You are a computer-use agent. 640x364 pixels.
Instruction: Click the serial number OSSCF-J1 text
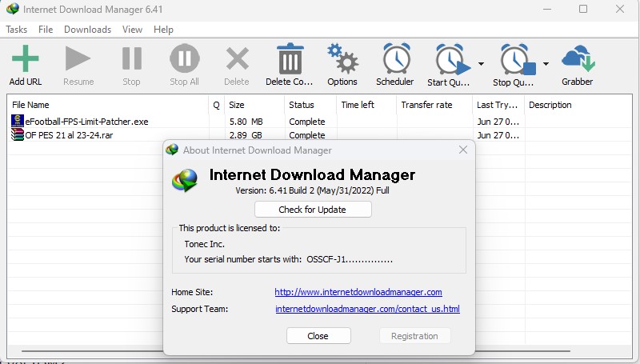(350, 259)
